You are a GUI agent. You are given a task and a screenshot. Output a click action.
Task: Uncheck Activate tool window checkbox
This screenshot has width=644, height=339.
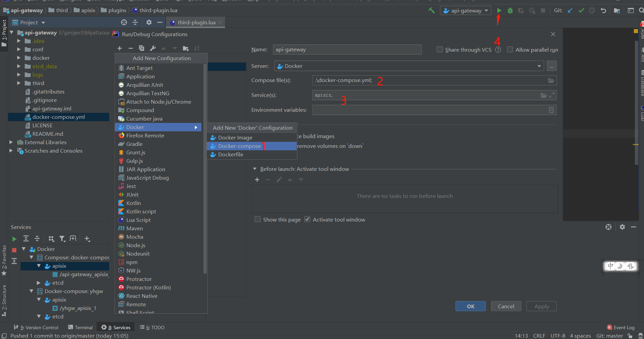[x=307, y=219]
